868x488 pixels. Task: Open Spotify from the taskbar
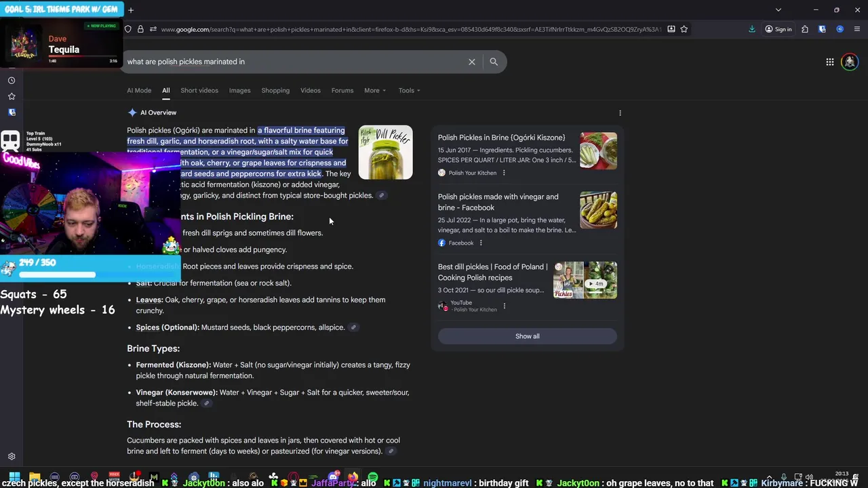click(372, 478)
